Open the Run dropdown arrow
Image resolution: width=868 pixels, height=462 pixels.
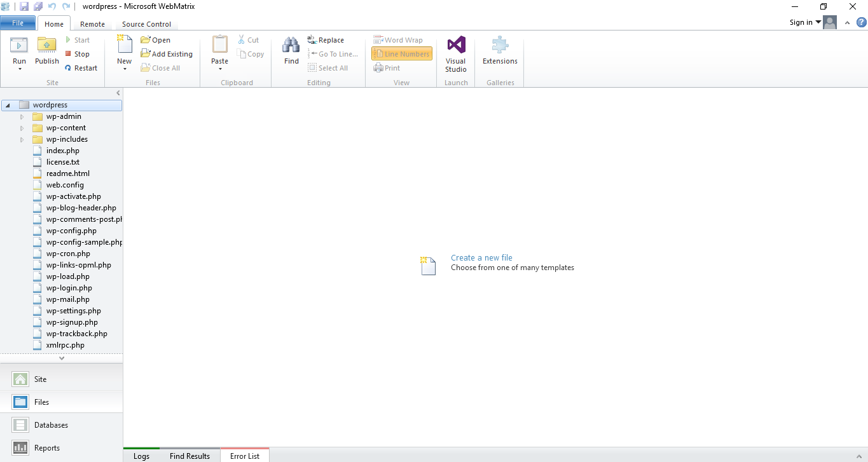click(x=20, y=69)
